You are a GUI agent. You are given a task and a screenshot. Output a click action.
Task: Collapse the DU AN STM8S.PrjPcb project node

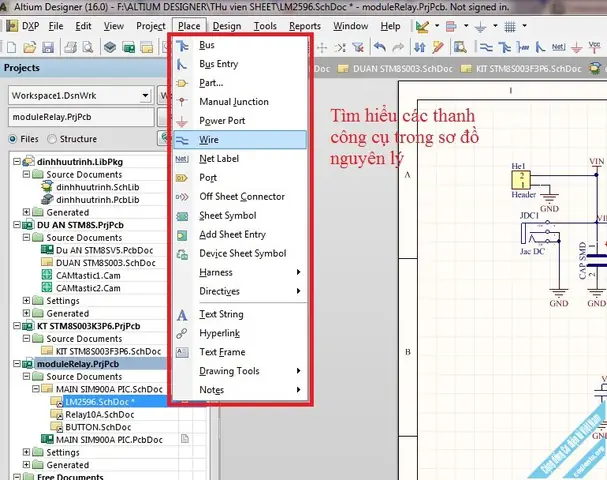pos(17,225)
